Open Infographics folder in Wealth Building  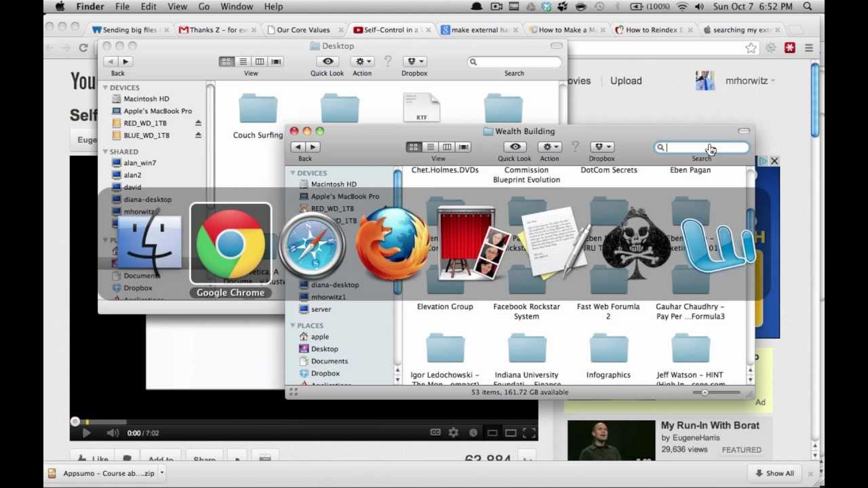[608, 355]
